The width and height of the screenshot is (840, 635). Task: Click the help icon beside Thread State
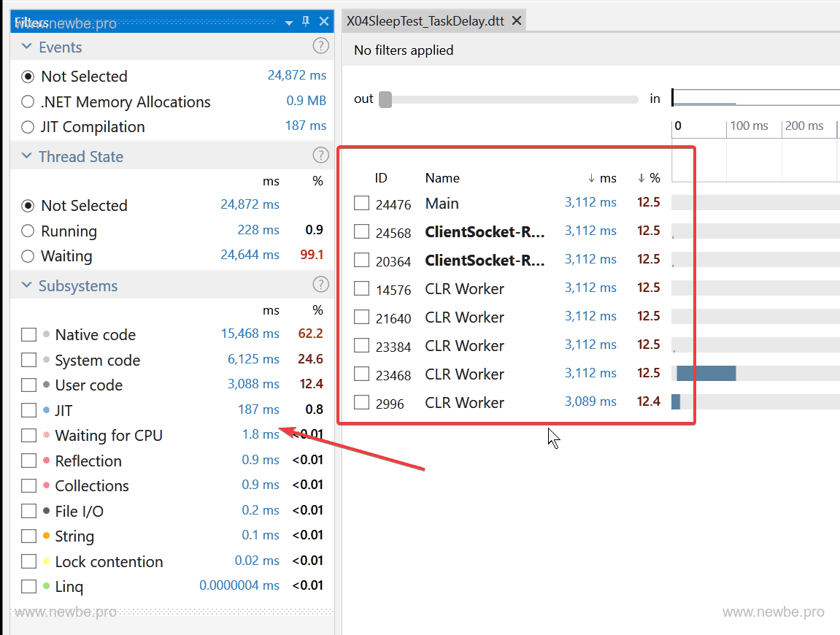click(320, 155)
